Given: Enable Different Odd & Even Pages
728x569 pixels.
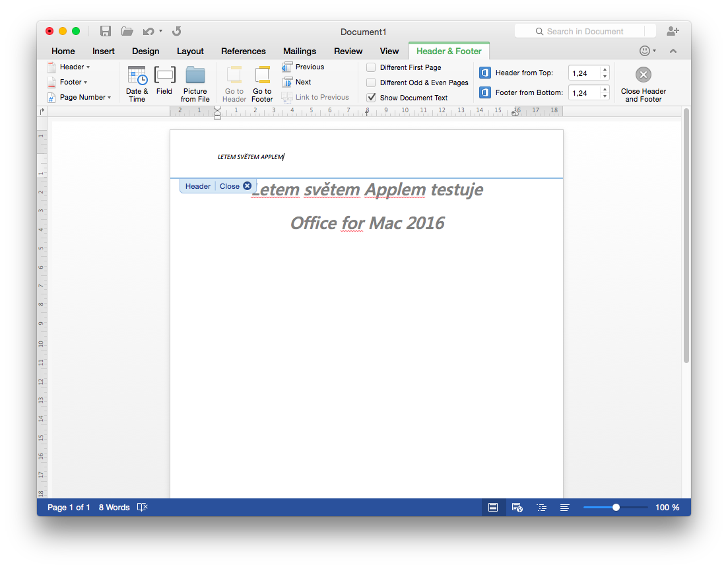Looking at the screenshot, I should (371, 83).
